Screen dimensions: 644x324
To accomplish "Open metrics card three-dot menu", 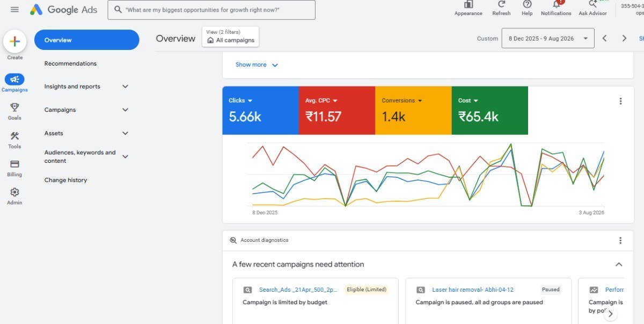I will coord(620,101).
